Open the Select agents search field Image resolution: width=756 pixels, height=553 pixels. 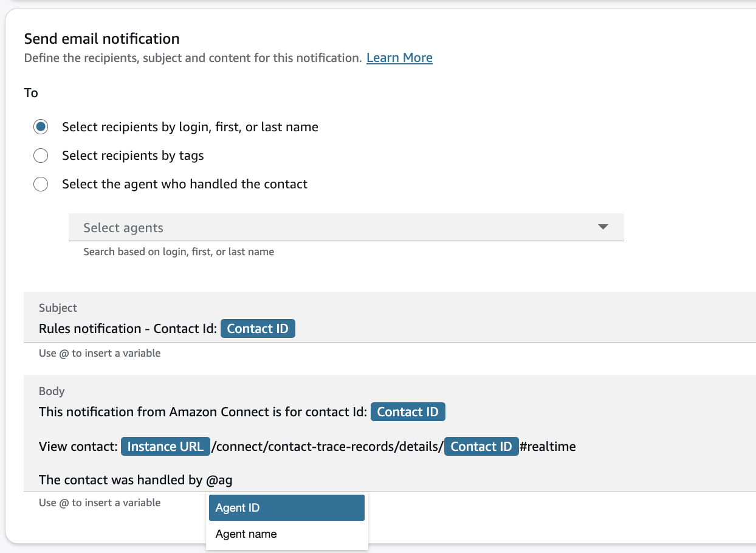point(328,228)
